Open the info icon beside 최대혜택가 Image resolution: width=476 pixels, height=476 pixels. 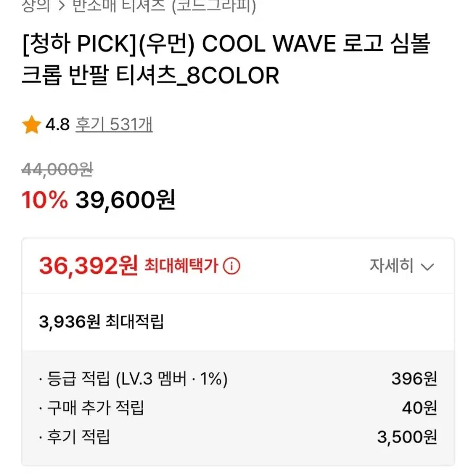pyautogui.click(x=231, y=266)
